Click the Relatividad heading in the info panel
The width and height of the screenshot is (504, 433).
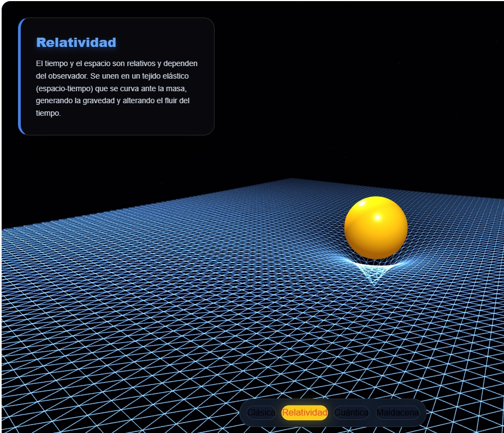coord(76,43)
